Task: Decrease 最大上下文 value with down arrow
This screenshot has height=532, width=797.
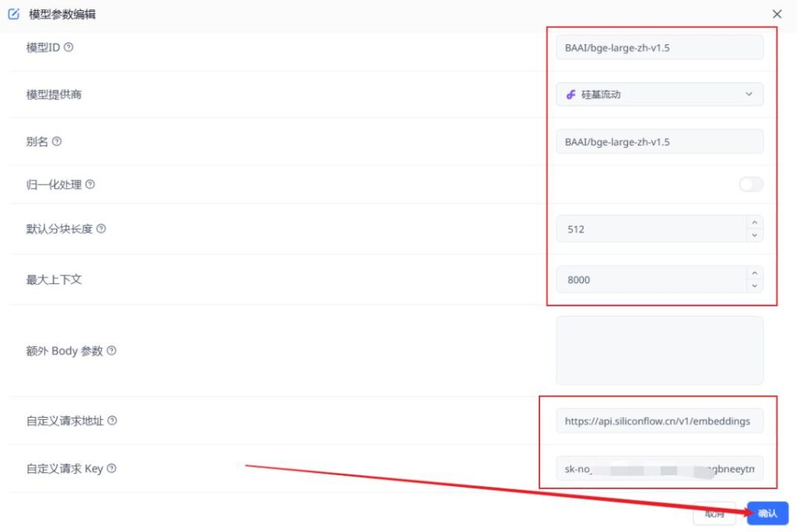Action: tap(753, 286)
